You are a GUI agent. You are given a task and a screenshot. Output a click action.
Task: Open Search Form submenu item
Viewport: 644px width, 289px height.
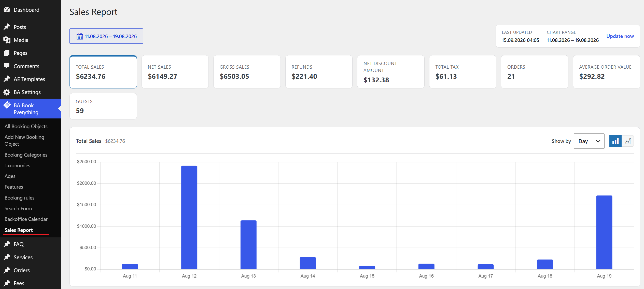click(x=18, y=208)
